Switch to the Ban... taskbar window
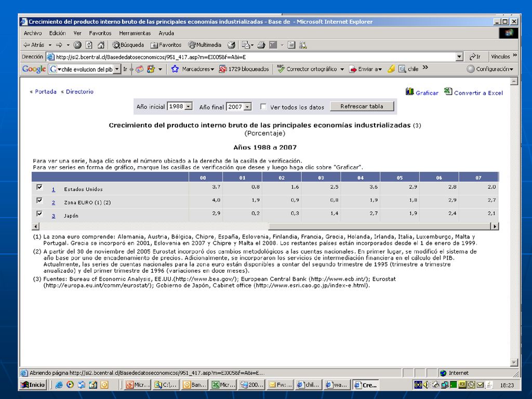Screen dimensions: 532x399 coord(194,385)
